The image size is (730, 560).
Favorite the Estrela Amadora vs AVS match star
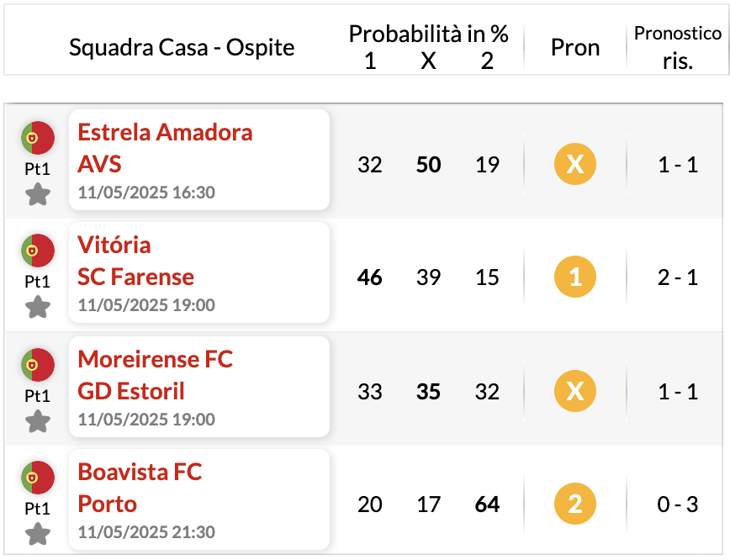click(38, 194)
